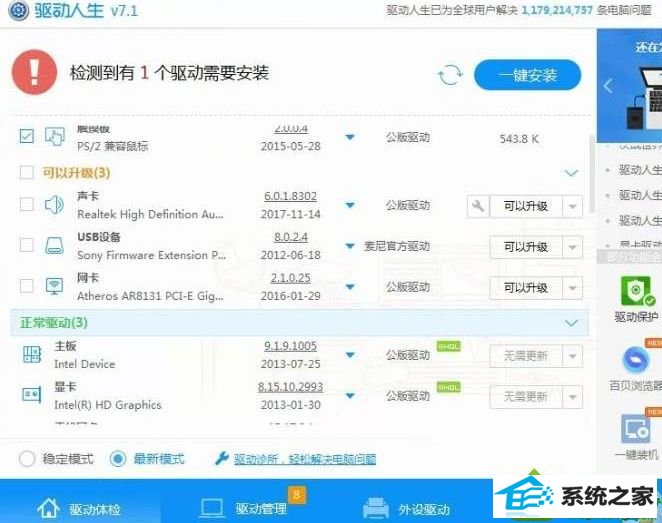The height and width of the screenshot is (523, 662).
Task: Click the WHQL badge on 显卡 row
Action: [448, 387]
